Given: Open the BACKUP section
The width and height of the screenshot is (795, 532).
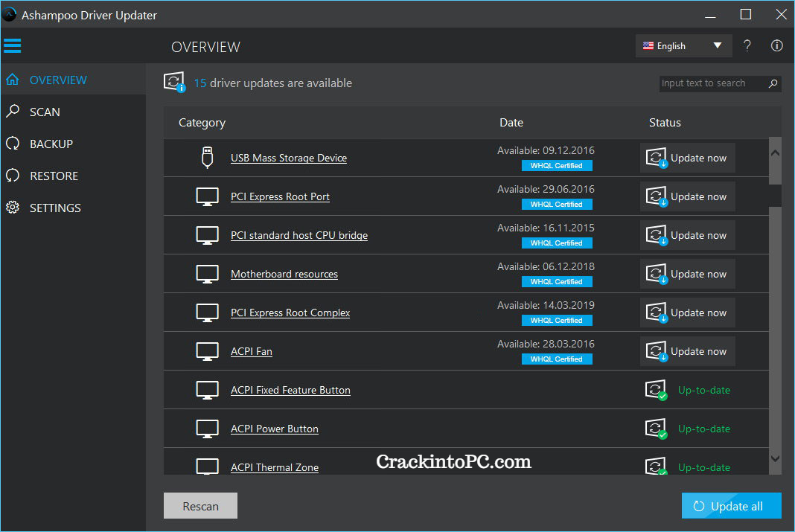Looking at the screenshot, I should tap(73, 144).
